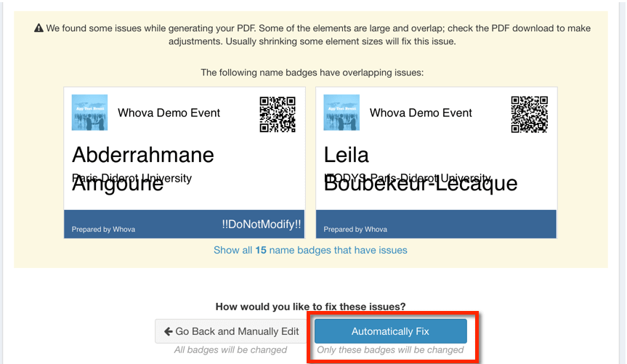Click 'Only these badges will be changed' note

[x=390, y=350]
